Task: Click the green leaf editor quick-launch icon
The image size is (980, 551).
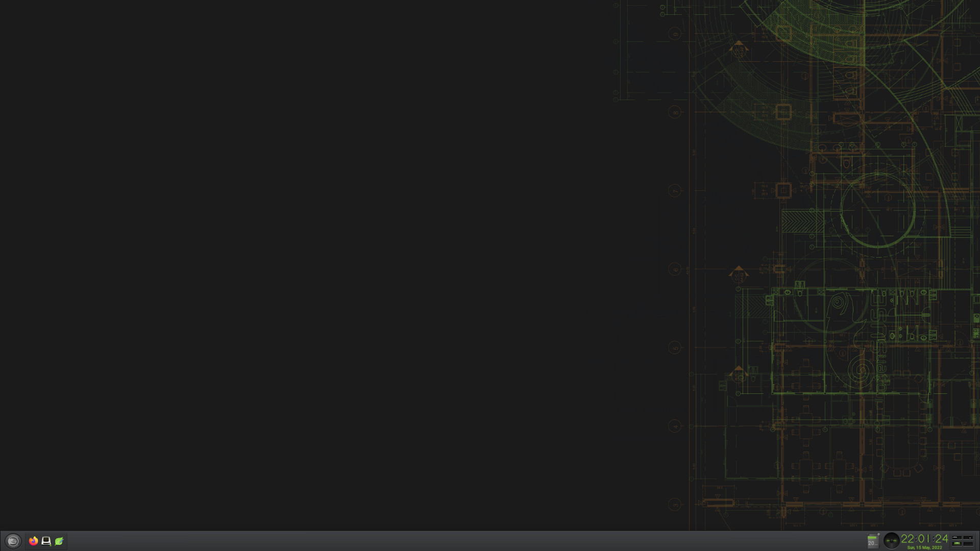Action: coord(58,541)
